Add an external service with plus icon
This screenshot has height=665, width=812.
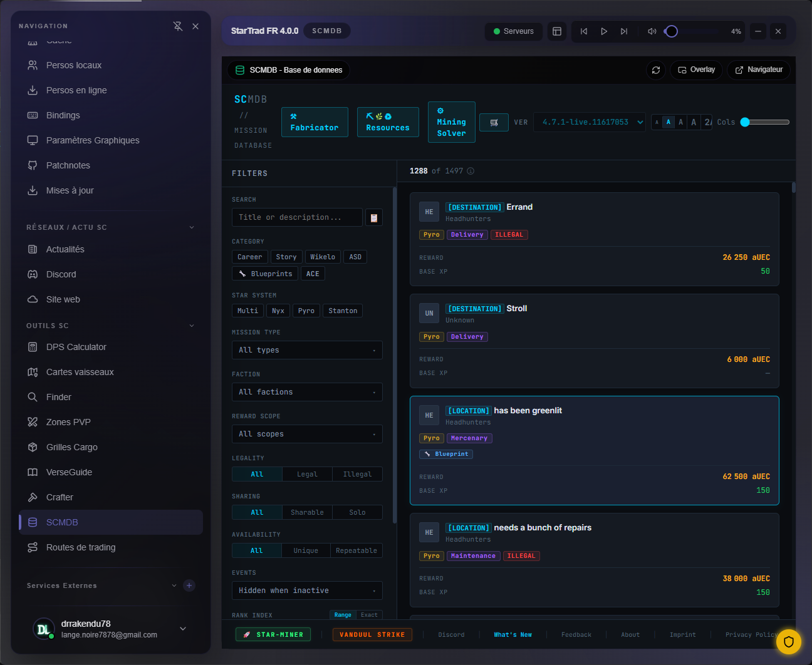pyautogui.click(x=189, y=585)
